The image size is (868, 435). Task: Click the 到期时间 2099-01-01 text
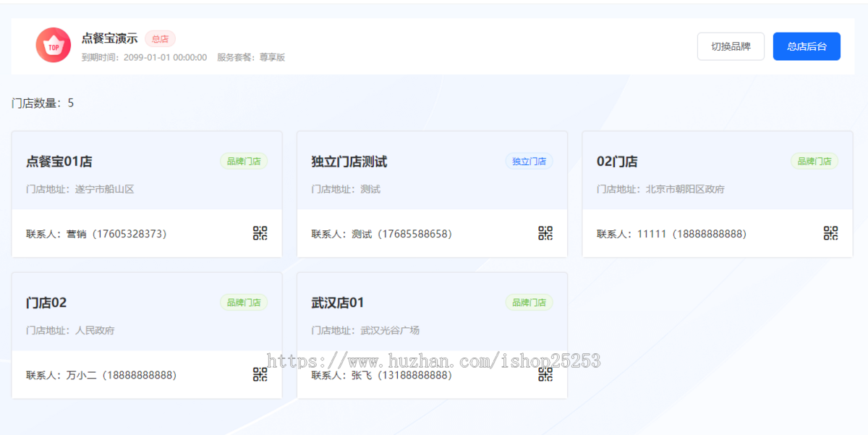click(144, 57)
